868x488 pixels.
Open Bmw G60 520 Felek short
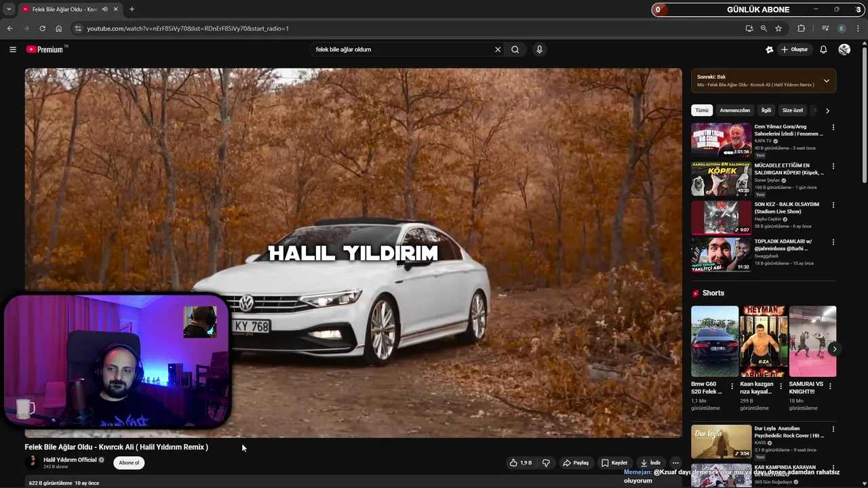[715, 341]
